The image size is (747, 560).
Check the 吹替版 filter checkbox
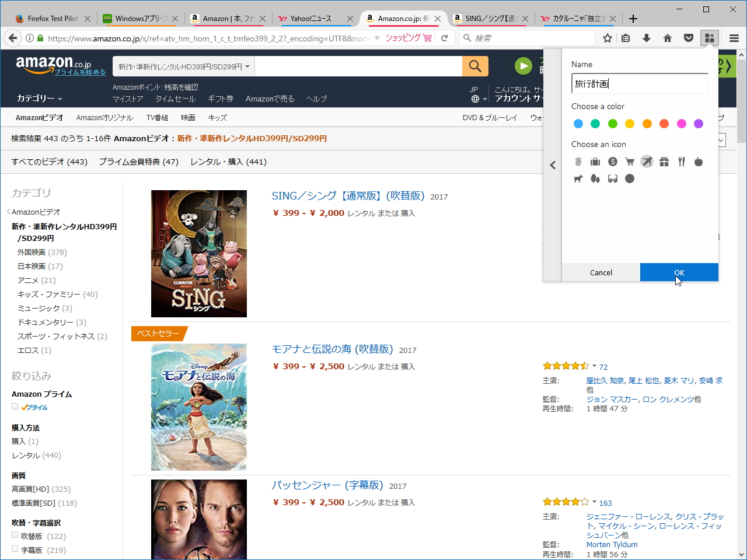pos(15,535)
